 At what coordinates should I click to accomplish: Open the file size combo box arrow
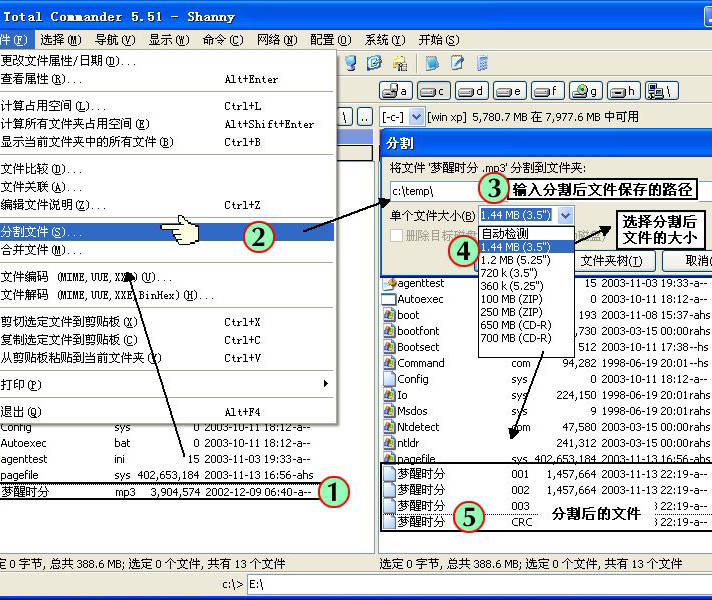[566, 215]
